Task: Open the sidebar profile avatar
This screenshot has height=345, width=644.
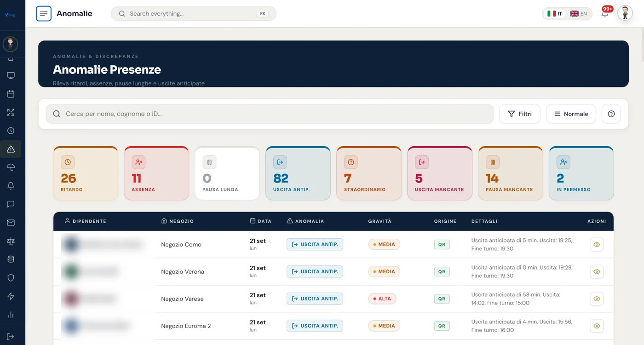Action: click(10, 44)
